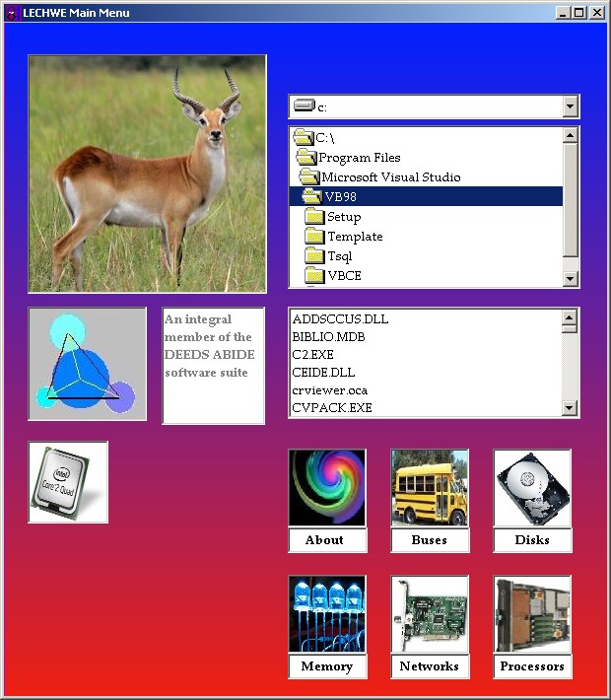Click the Tsql folder icon
The height and width of the screenshot is (700, 611).
click(314, 255)
